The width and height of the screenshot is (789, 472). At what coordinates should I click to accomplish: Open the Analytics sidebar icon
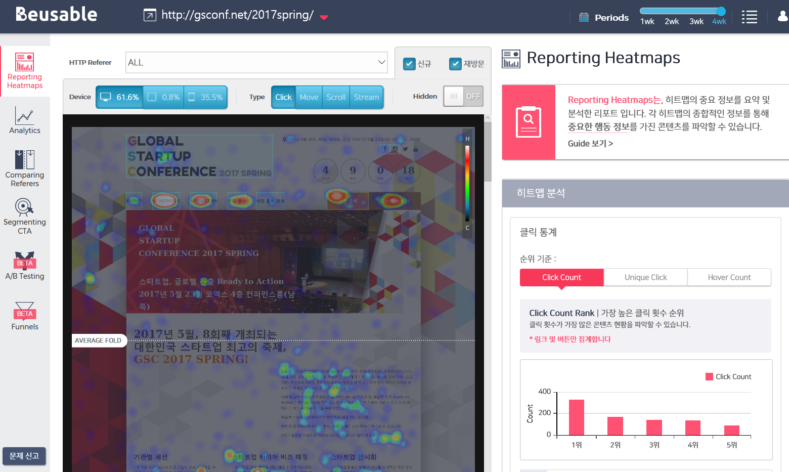[24, 121]
